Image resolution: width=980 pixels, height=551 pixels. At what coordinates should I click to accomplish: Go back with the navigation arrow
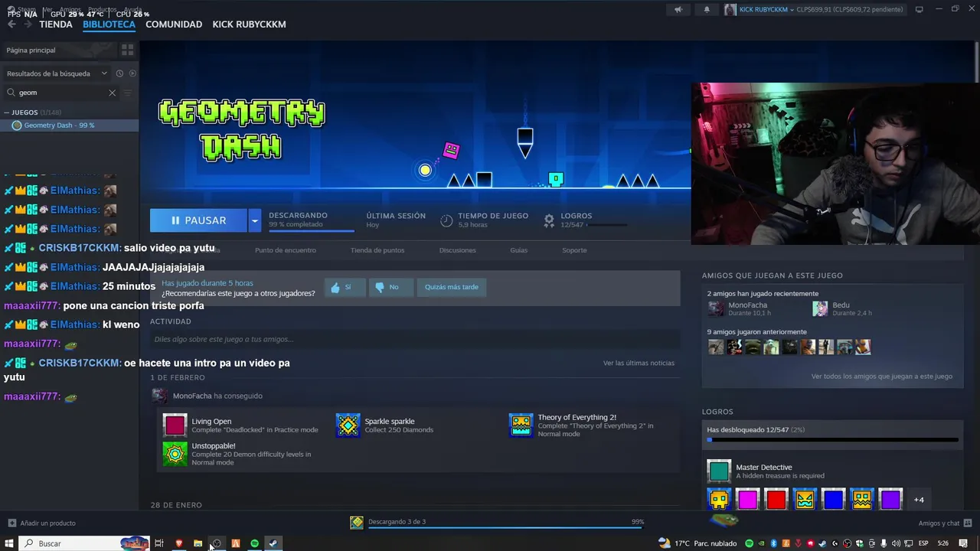(x=11, y=24)
